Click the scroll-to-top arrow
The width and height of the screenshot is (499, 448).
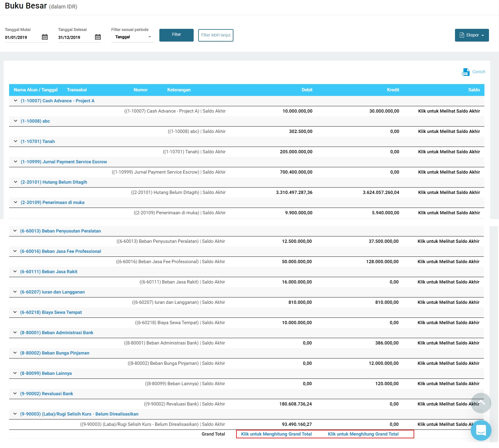click(x=481, y=403)
